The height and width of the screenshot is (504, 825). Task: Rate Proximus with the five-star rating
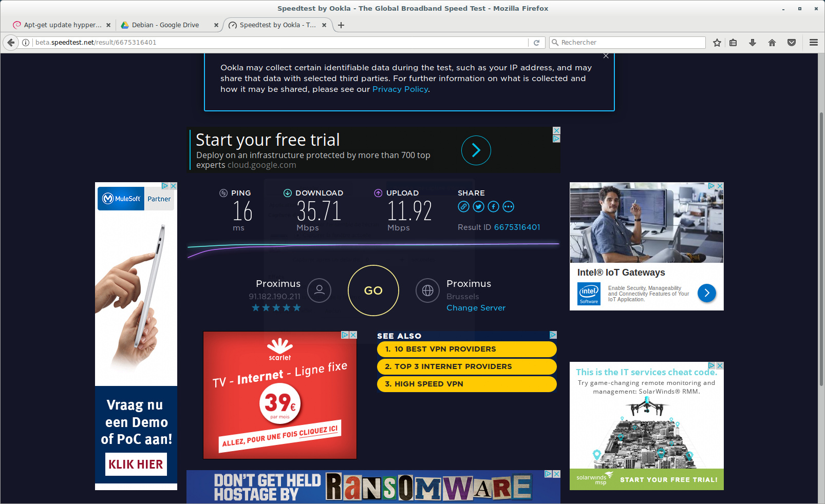(x=276, y=308)
